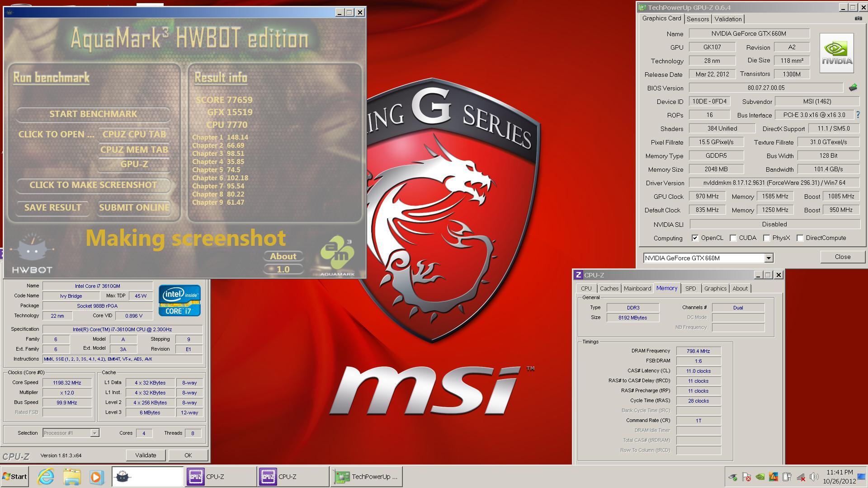Click the Safely Remove Hardware tray icon
Image resolution: width=868 pixels, height=488 pixels.
coord(733,477)
